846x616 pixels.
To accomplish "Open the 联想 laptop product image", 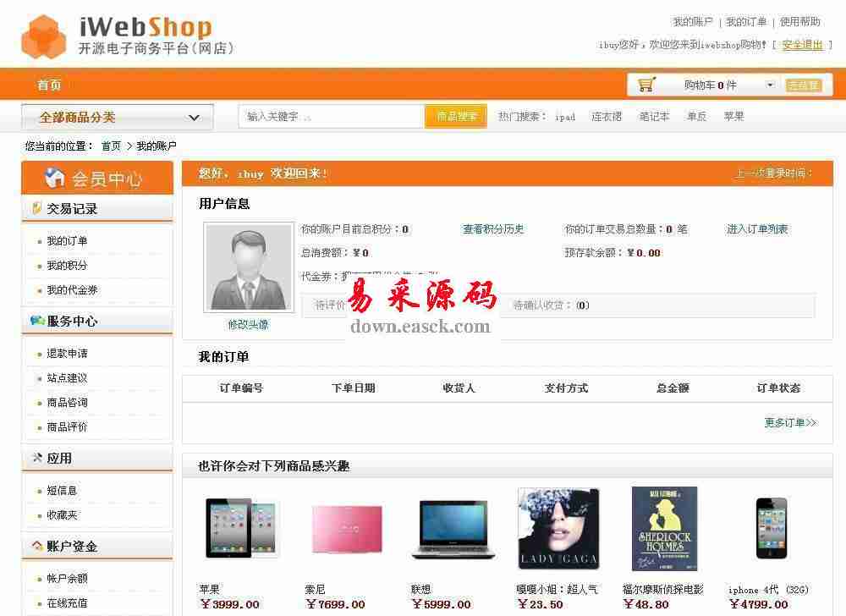I will pyautogui.click(x=453, y=529).
